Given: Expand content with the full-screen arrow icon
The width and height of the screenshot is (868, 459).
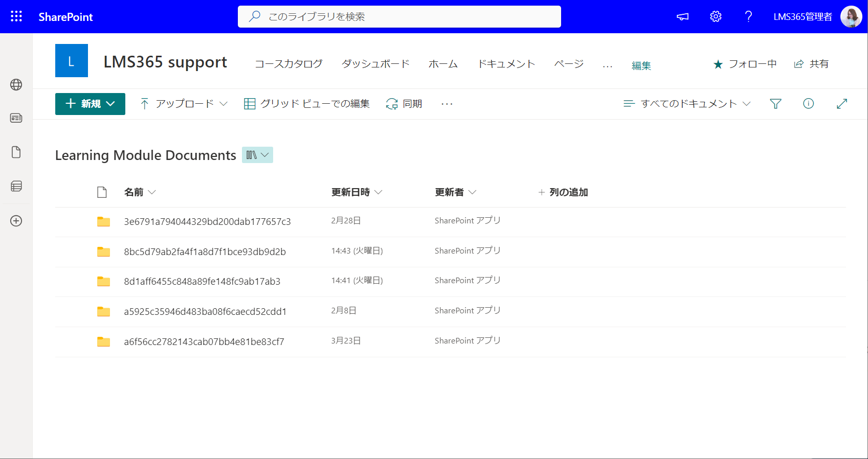Looking at the screenshot, I should (x=842, y=104).
